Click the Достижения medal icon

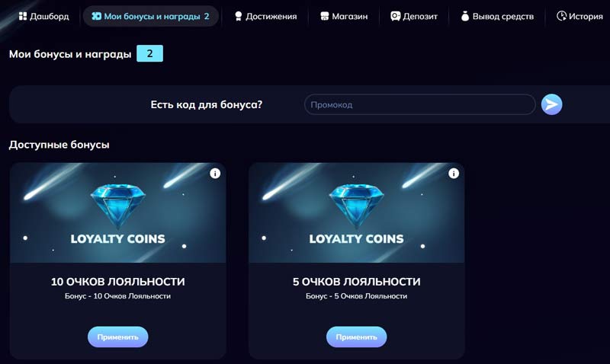tap(239, 16)
